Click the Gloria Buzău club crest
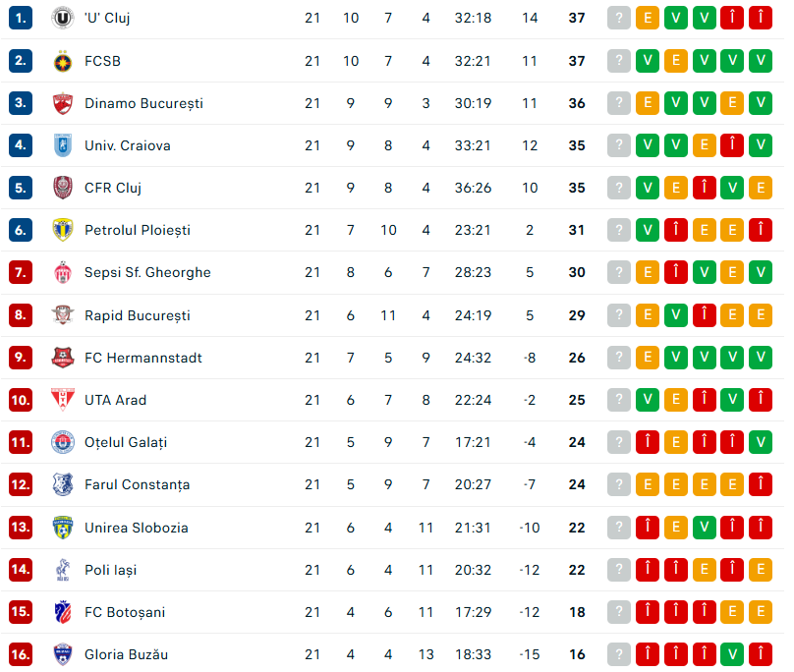Viewport: 794px width, 672px height. click(63, 654)
